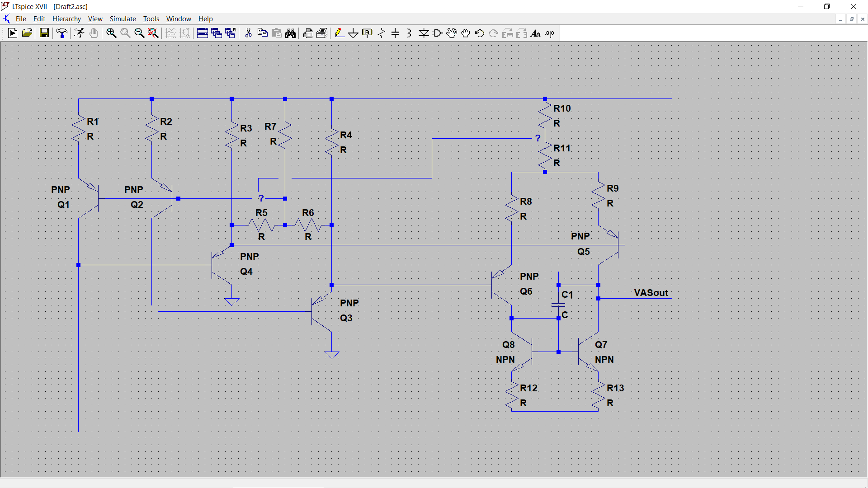Click the R5 resistor label
Image resolution: width=868 pixels, height=488 pixels.
point(261,213)
